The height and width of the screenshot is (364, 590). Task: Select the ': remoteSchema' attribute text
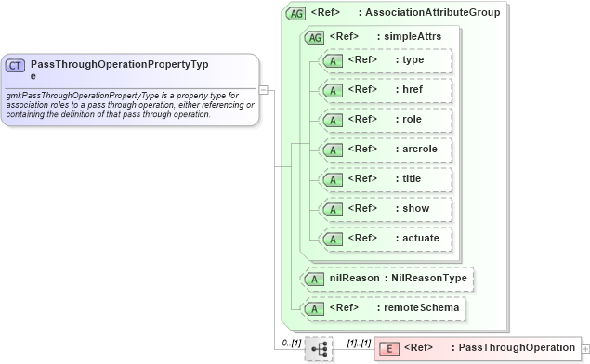(x=418, y=307)
